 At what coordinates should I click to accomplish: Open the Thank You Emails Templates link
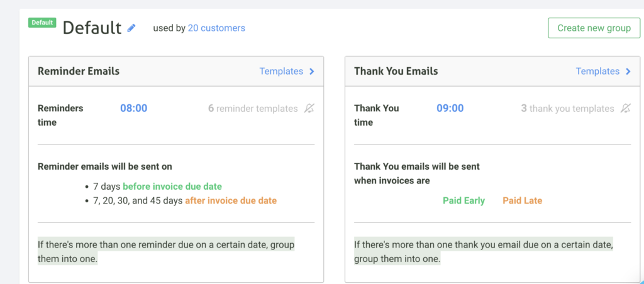coord(597,72)
